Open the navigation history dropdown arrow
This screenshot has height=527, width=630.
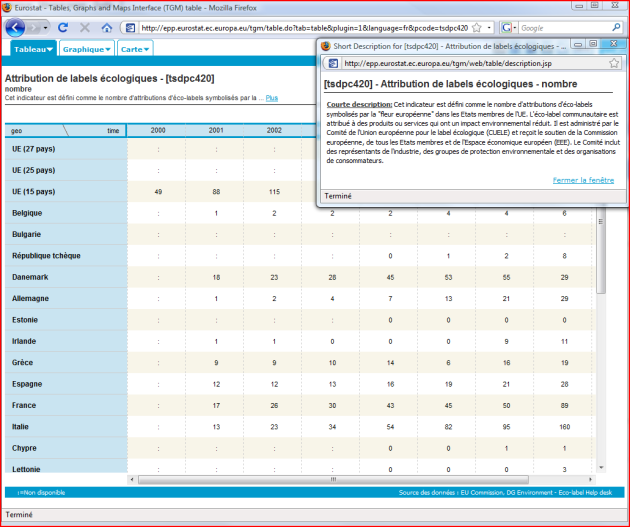[x=45, y=28]
